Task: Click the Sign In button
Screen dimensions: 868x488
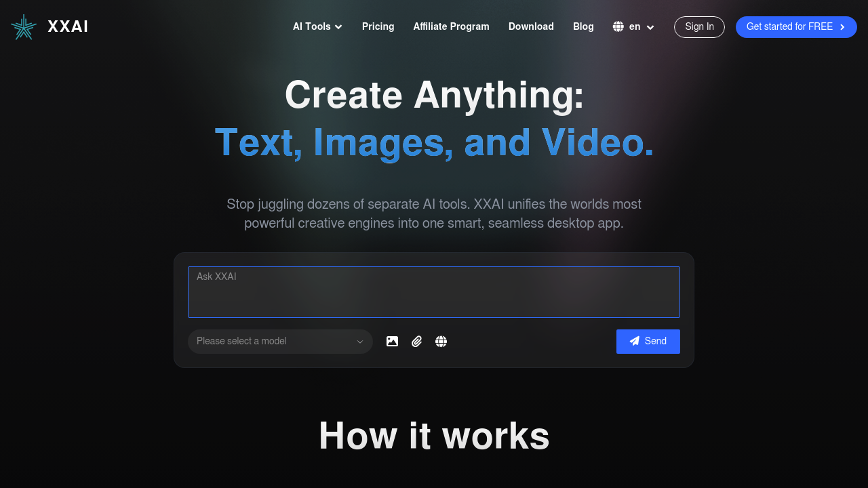Action: [x=699, y=27]
